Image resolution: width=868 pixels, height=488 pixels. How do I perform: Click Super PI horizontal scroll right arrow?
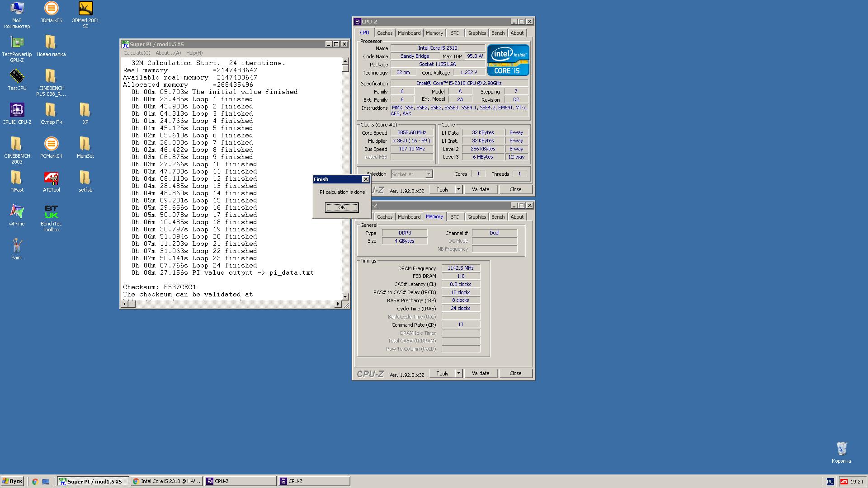(338, 304)
